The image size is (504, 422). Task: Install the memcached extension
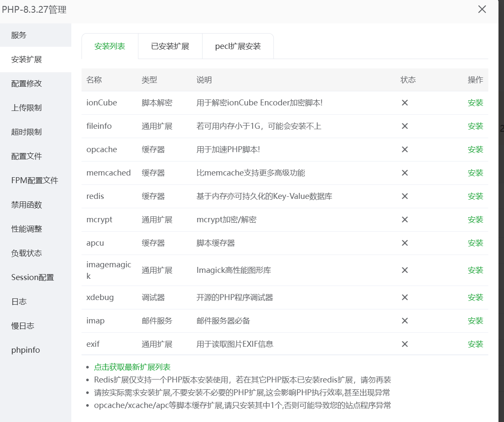[x=475, y=173]
